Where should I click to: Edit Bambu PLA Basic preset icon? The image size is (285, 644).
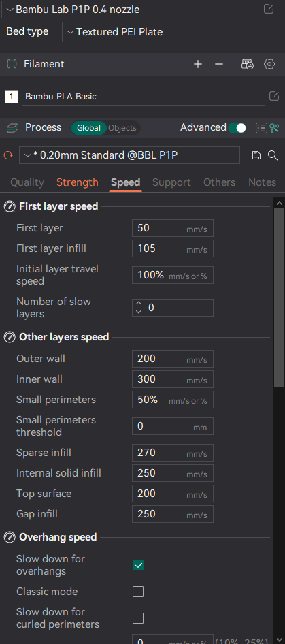[x=274, y=97]
